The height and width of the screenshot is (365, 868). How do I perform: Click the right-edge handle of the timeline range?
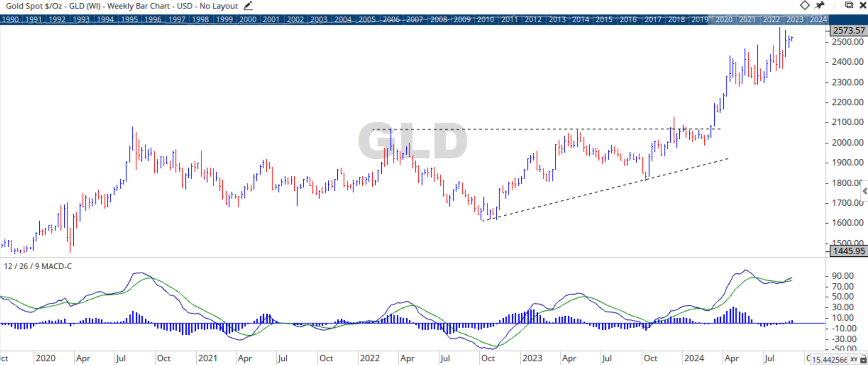point(827,19)
